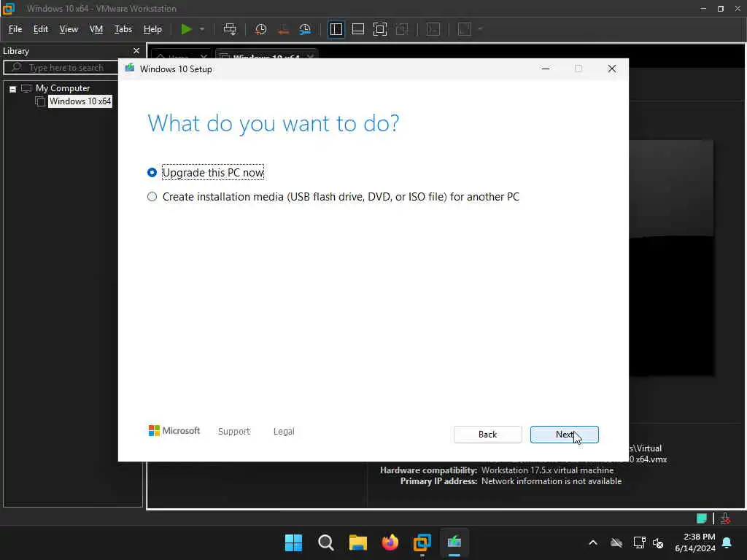Click the stretch guest display icon
747x560 pixels.
pyautogui.click(x=465, y=29)
